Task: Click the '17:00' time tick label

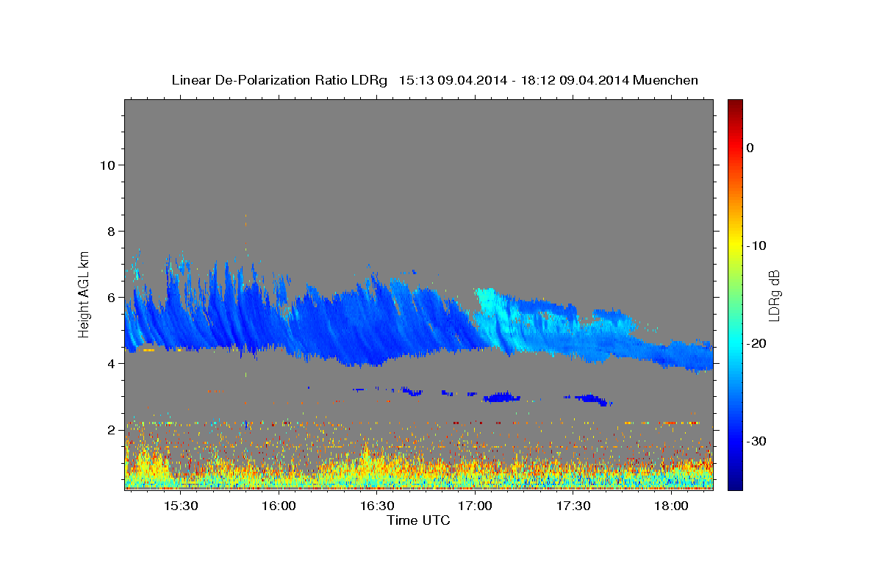Action: (475, 506)
